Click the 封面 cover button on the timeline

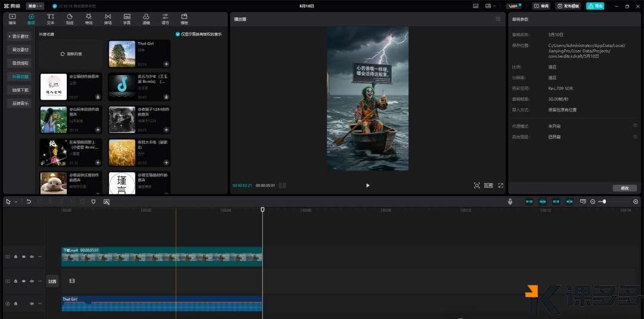pyautogui.click(x=52, y=281)
